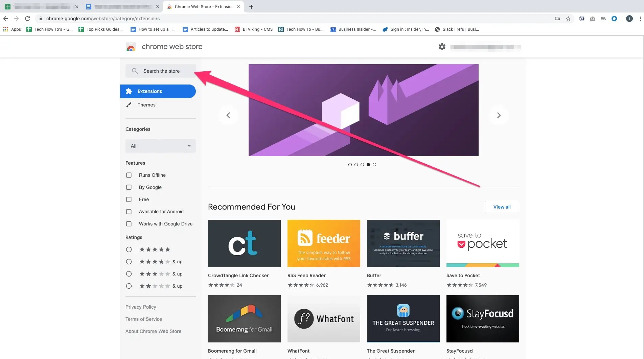Open Tech How To's bookmark
Screen dimensions: 644x359
coord(50,29)
